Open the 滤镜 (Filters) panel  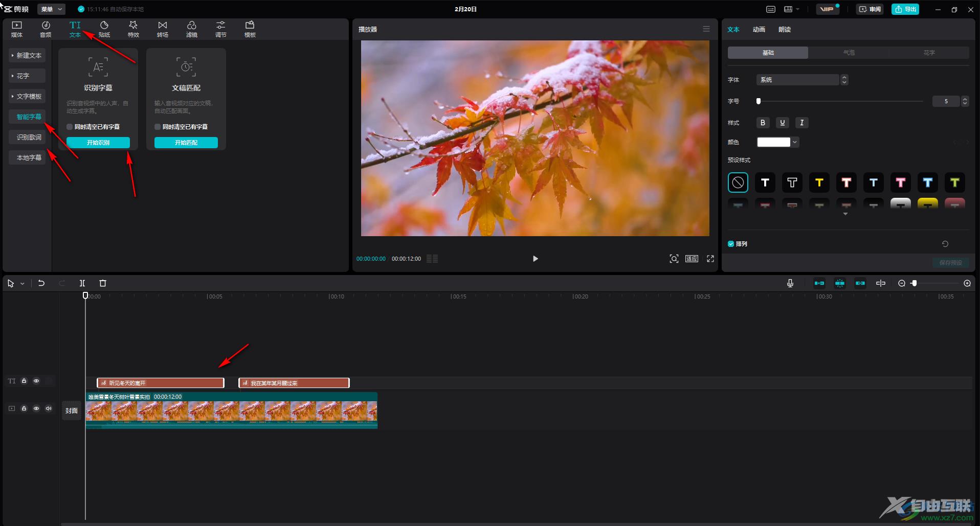tap(192, 29)
